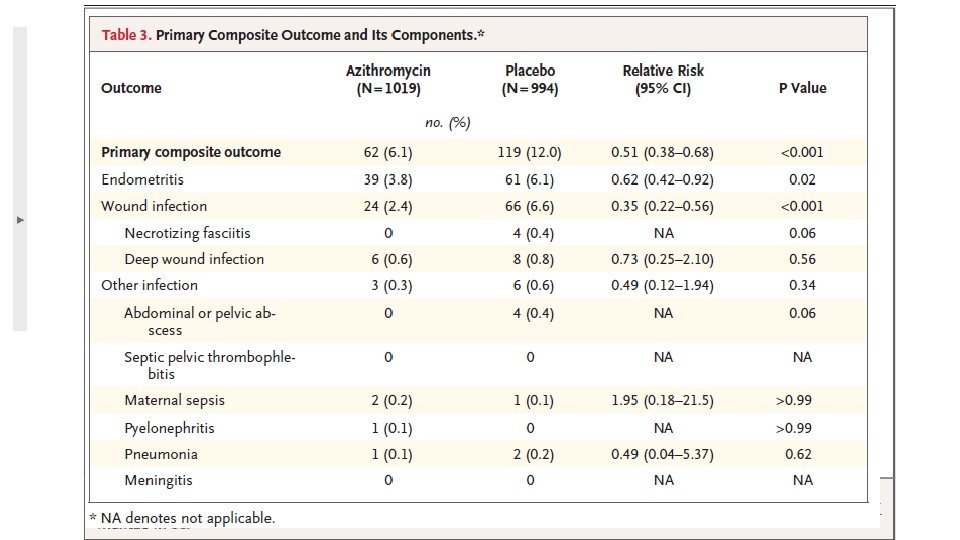Click the Azithromycin (N=1019) column header
This screenshot has width=960, height=540.
[x=388, y=80]
